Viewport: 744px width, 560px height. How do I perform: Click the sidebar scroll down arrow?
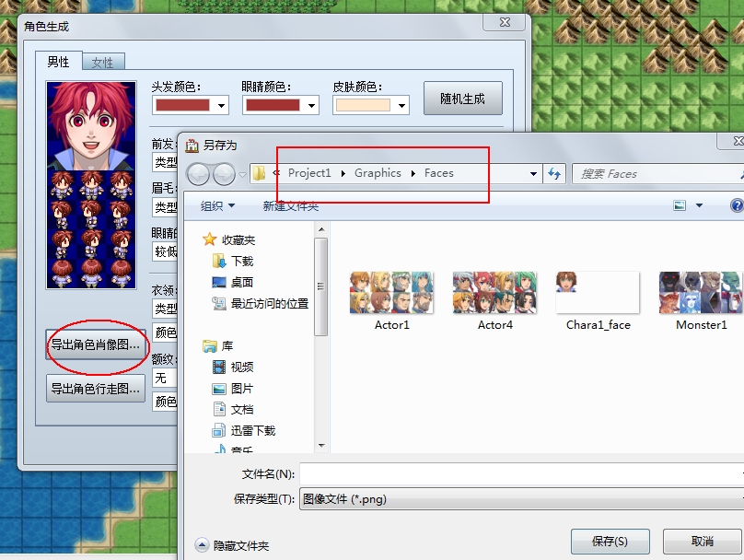coord(321,446)
